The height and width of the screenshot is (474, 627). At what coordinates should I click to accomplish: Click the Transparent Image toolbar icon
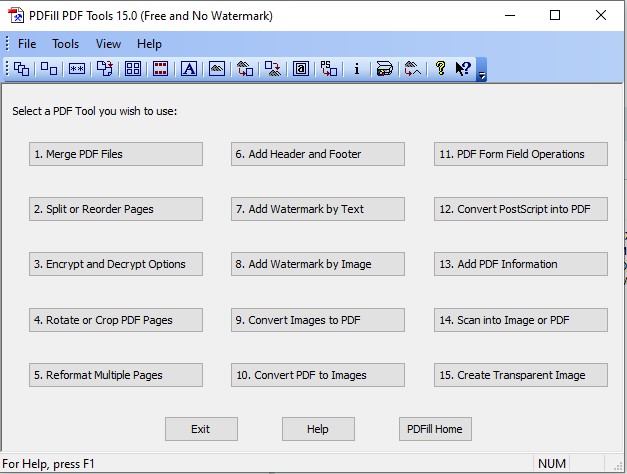pyautogui.click(x=413, y=69)
